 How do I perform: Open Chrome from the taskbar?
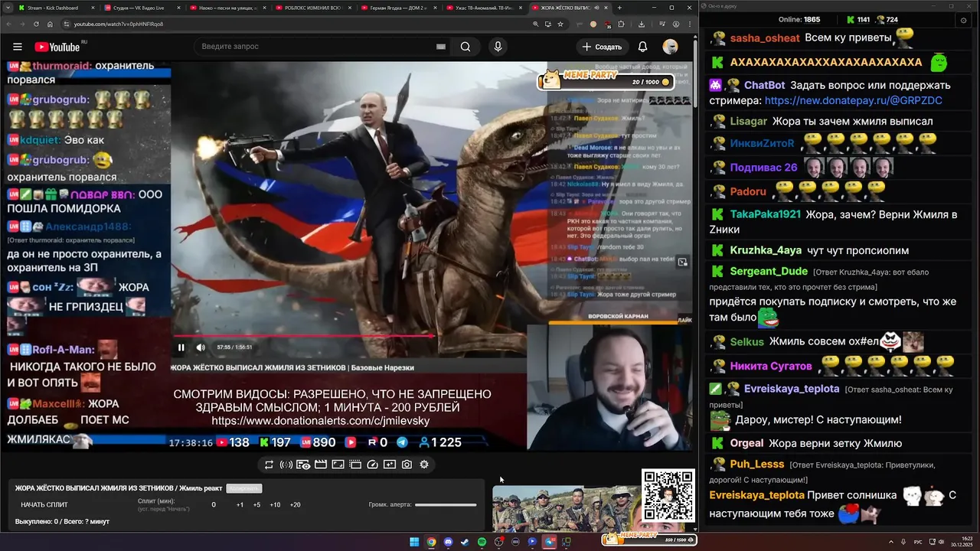[431, 542]
